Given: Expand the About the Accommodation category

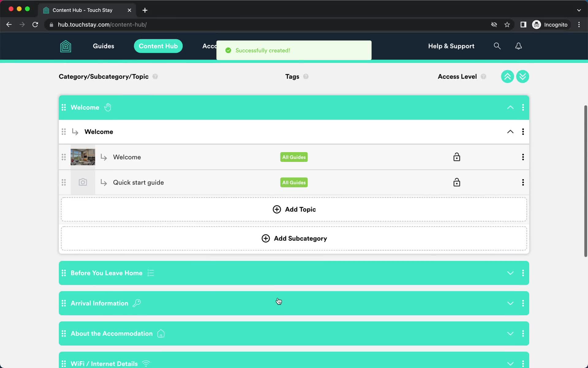Looking at the screenshot, I should point(510,333).
